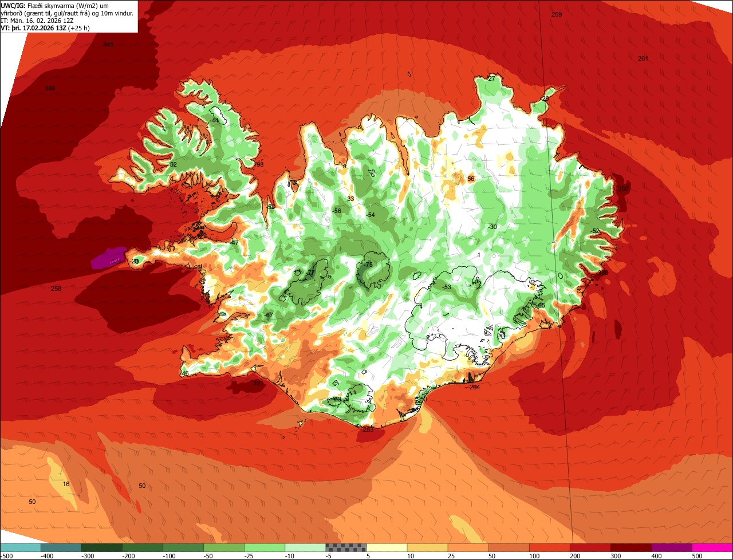Click the 200 to 300 red legend swatch
Viewport: 733px width, 560px height.
pos(590,547)
